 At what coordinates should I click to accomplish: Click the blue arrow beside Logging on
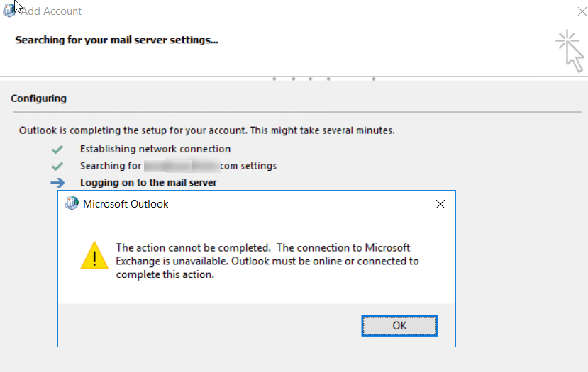pos(57,183)
